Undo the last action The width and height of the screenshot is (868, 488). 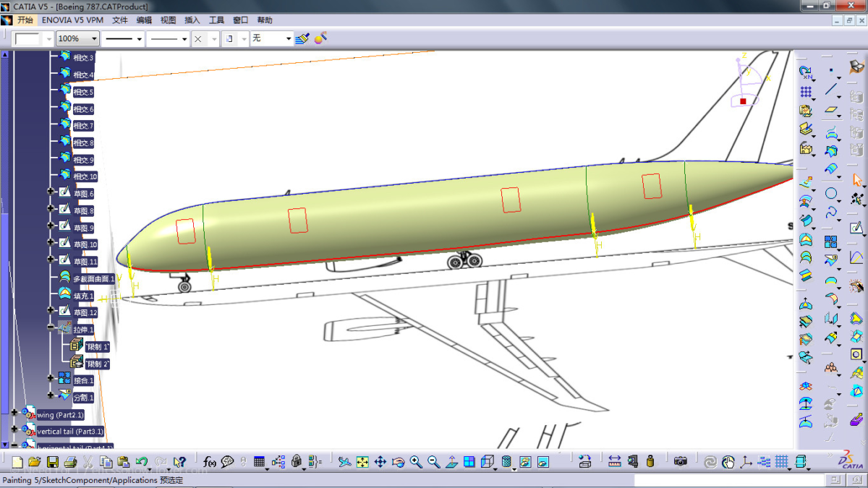coord(142,462)
